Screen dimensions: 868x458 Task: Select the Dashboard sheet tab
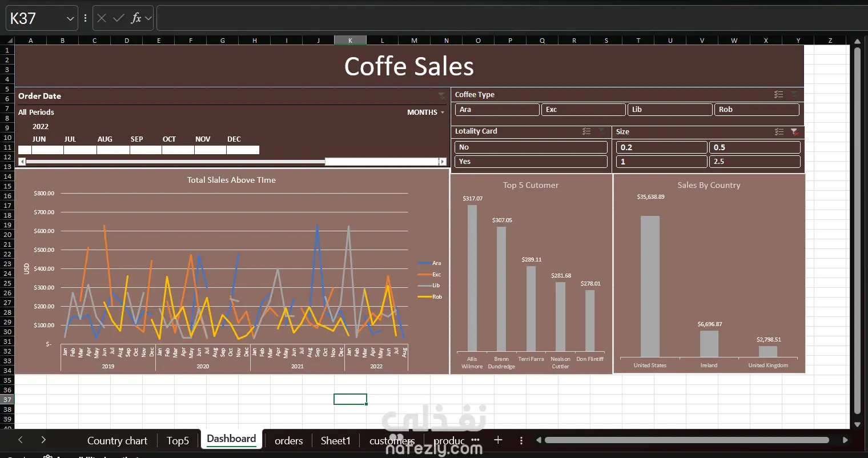(x=231, y=439)
